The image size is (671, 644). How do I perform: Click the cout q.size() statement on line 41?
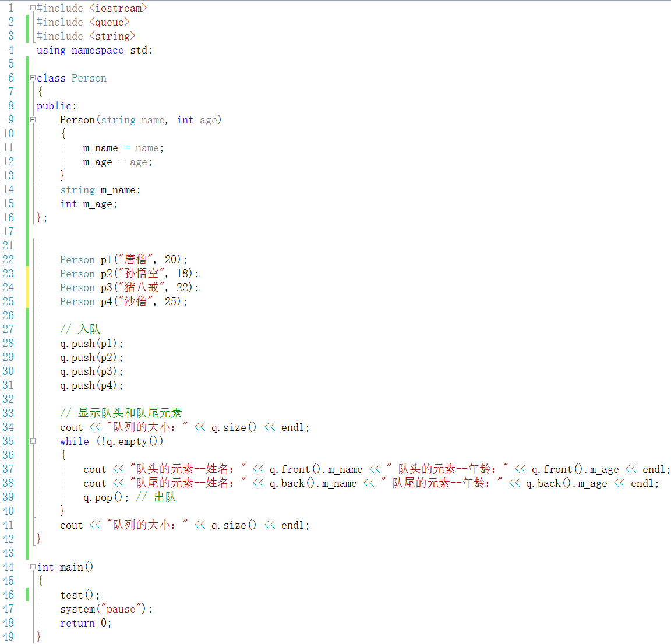tap(185, 525)
